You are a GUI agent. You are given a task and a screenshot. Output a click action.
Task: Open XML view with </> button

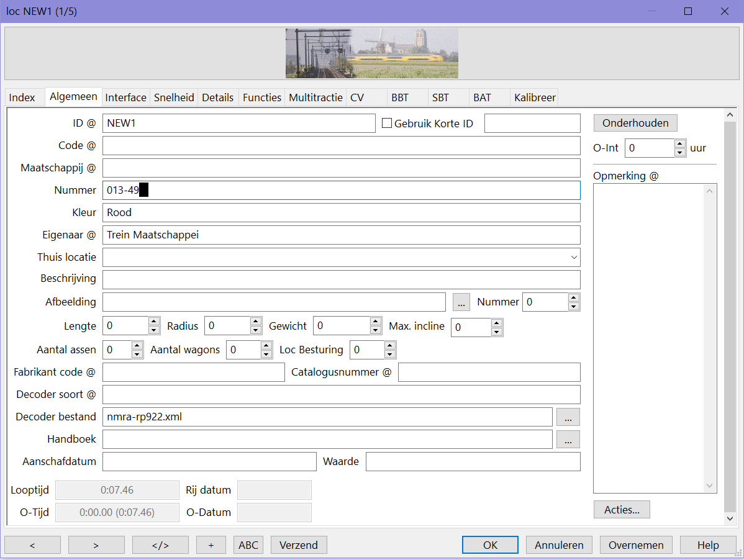pyautogui.click(x=160, y=545)
